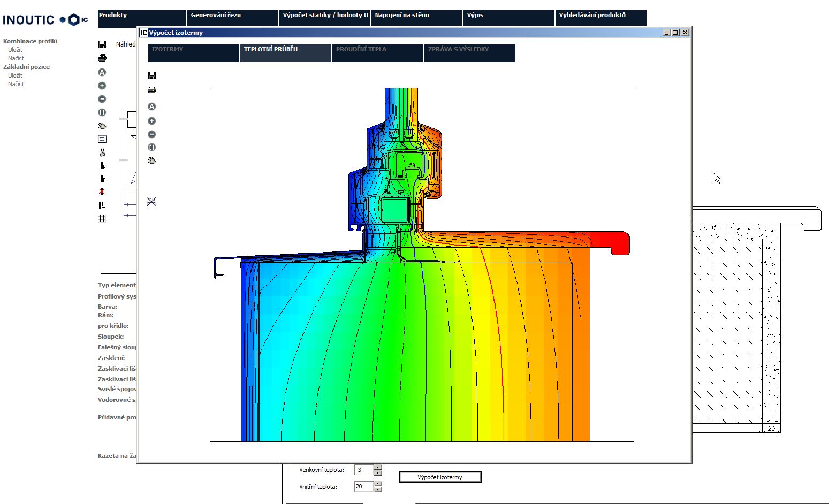The width and height of the screenshot is (829, 504).
Task: Toggle the annotation list icon in main toolbar
Action: pos(102,138)
